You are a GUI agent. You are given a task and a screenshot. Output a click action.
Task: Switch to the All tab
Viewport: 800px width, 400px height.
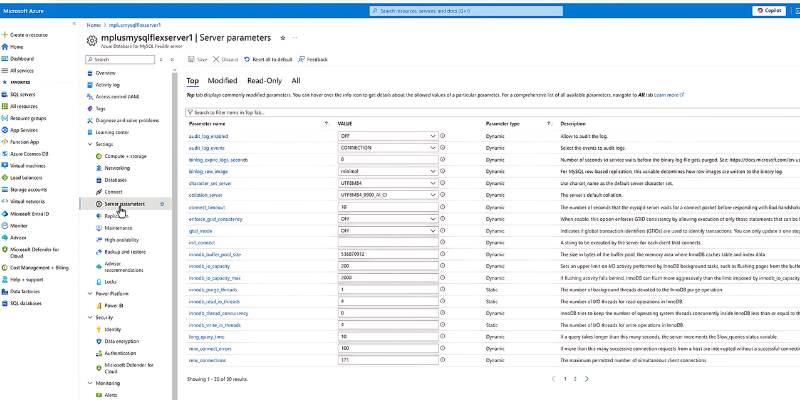tap(296, 81)
